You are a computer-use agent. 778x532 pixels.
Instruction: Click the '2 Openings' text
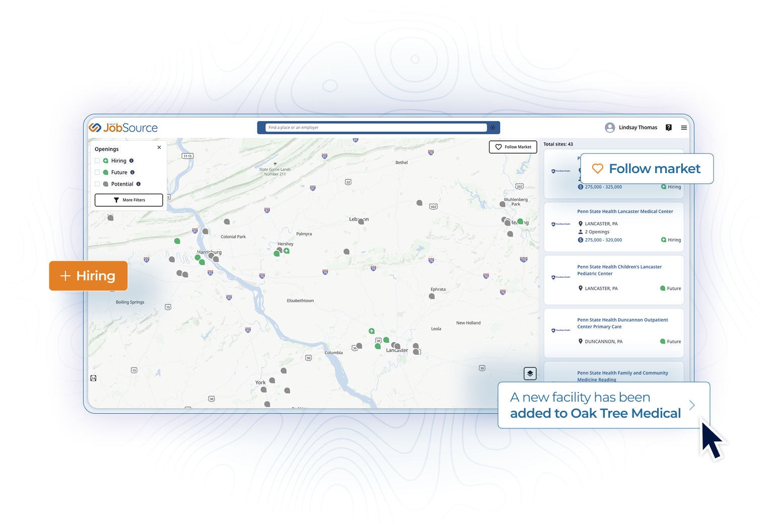(597, 232)
